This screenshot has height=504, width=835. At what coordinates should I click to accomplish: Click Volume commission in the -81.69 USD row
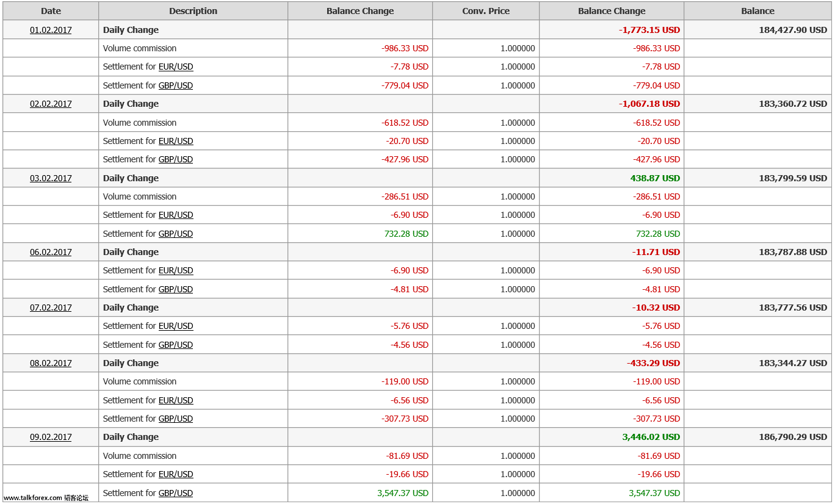140,456
